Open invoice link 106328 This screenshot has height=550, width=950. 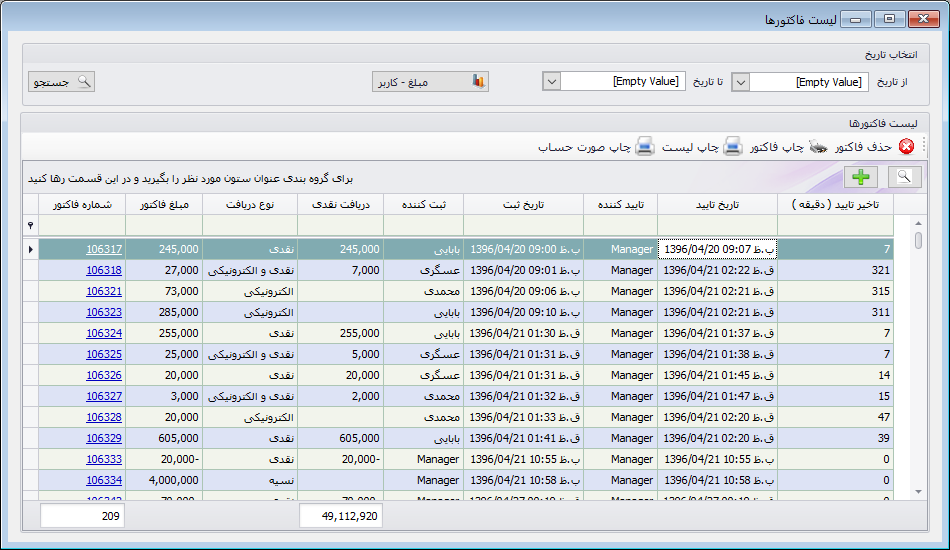[x=104, y=417]
